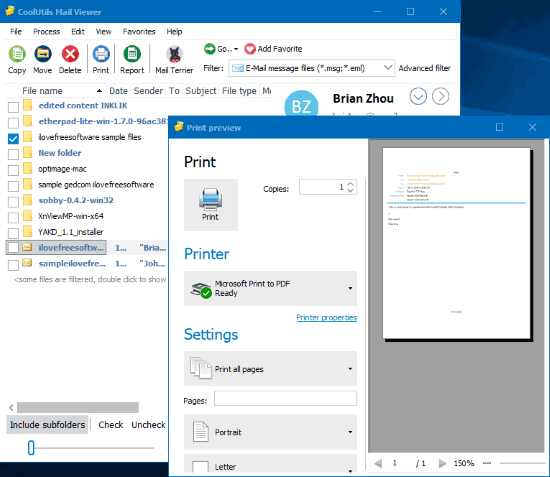Viewport: 550px width, 477px height.
Task: Check the box for etherpad-lite-win folder
Action: pyautogui.click(x=13, y=123)
